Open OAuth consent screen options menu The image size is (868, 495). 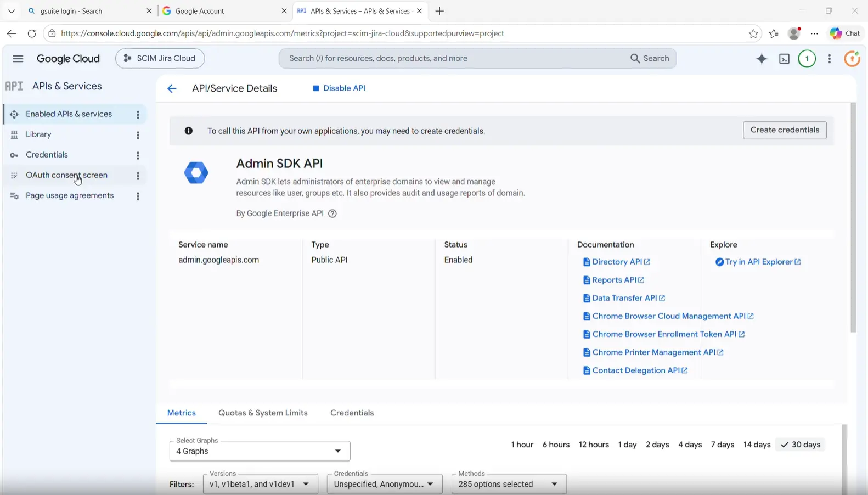pyautogui.click(x=138, y=176)
